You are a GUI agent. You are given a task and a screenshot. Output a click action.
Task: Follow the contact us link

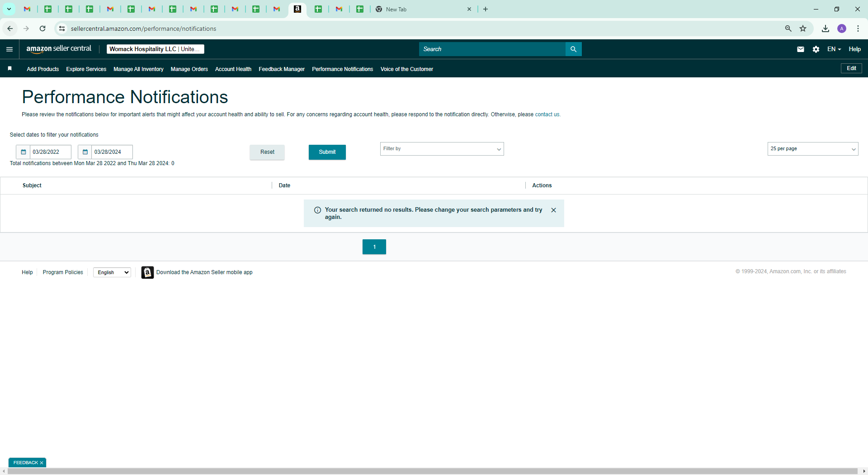(547, 114)
